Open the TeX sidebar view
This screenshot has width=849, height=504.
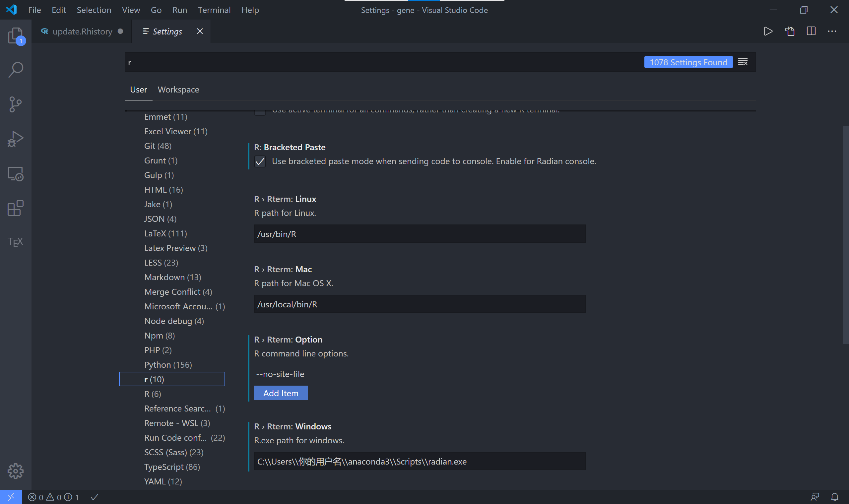click(16, 242)
